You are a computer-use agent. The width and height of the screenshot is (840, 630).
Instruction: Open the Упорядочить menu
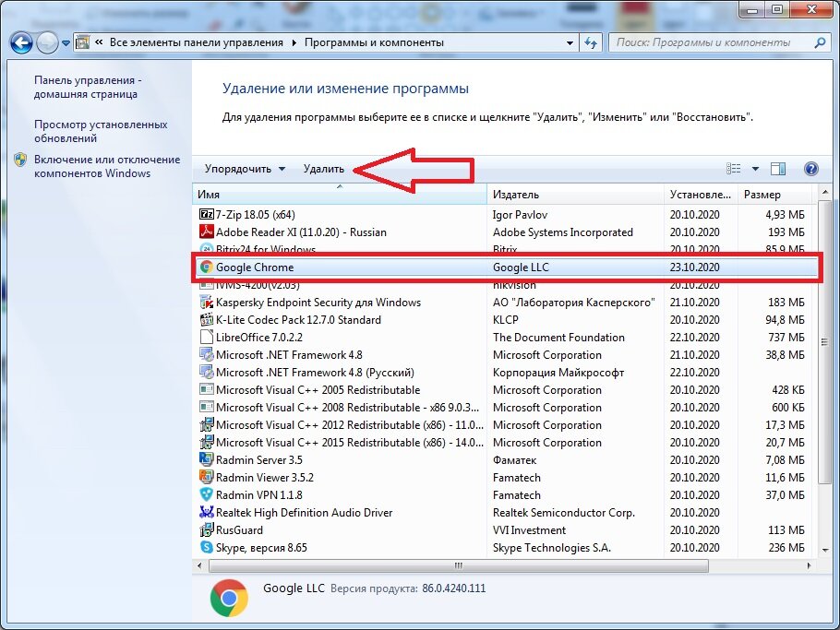245,169
